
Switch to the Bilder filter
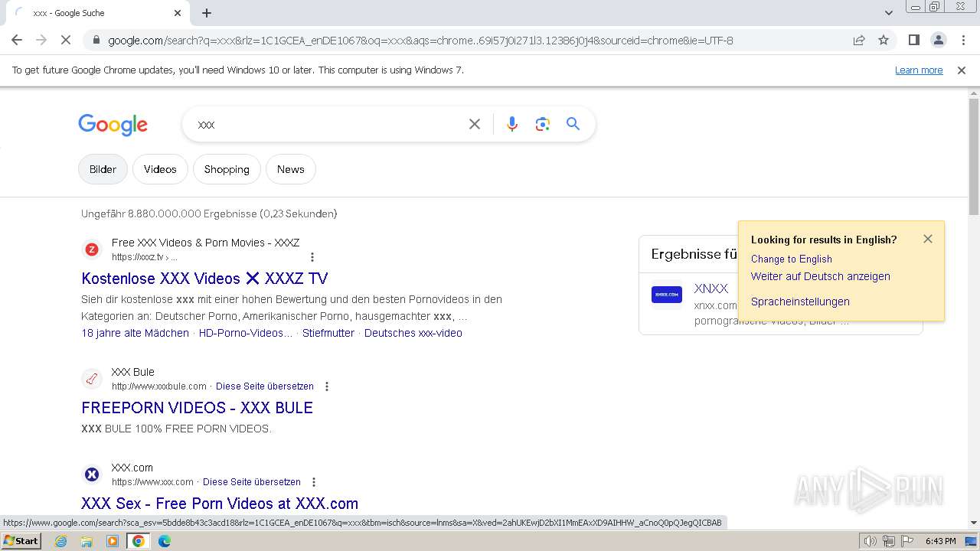[x=103, y=169]
